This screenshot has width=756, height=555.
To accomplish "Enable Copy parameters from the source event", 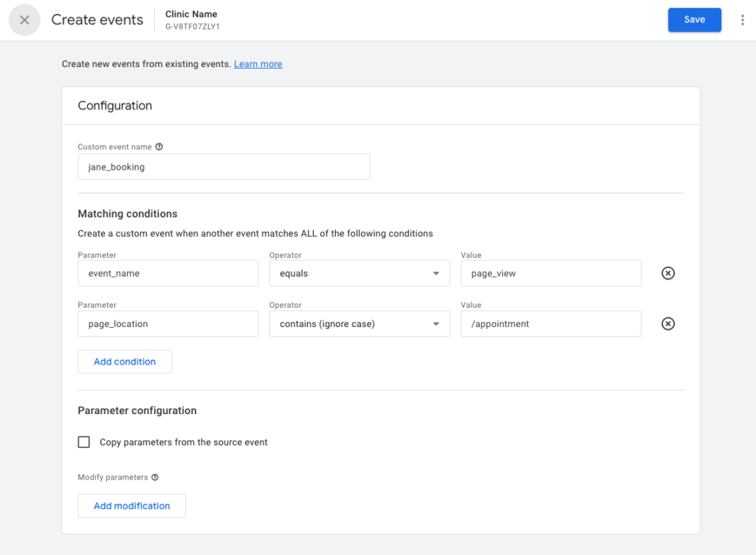I will [84, 442].
